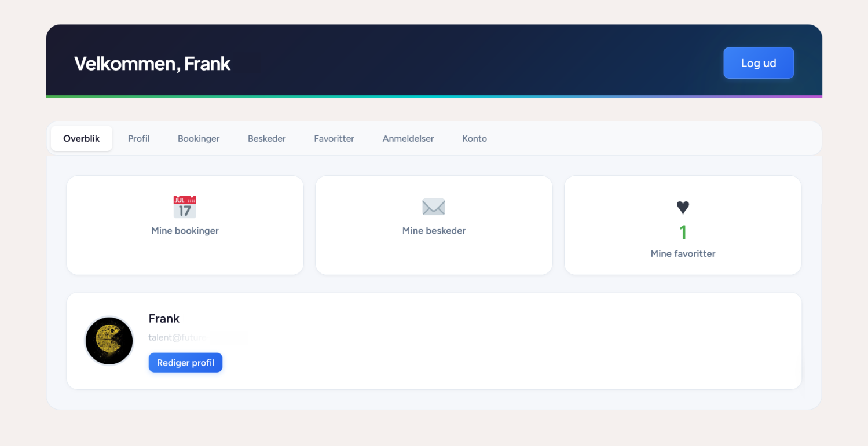The height and width of the screenshot is (446, 868).
Task: Click the Velkommen, Frank heading
Action: 152,64
